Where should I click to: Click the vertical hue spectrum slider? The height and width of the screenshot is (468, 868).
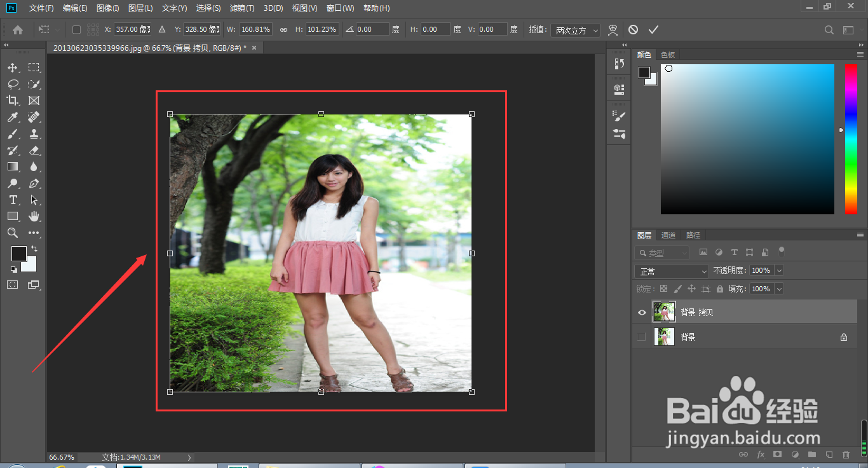pos(850,139)
